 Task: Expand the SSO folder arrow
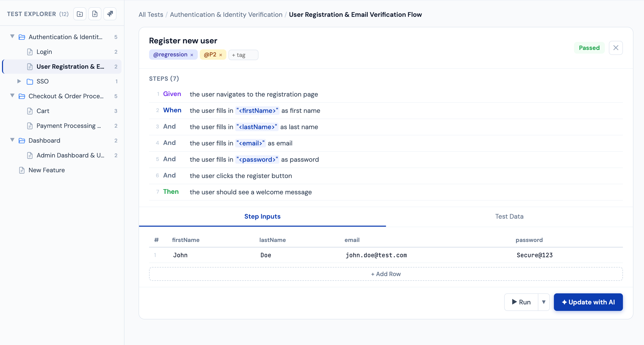[x=19, y=81]
